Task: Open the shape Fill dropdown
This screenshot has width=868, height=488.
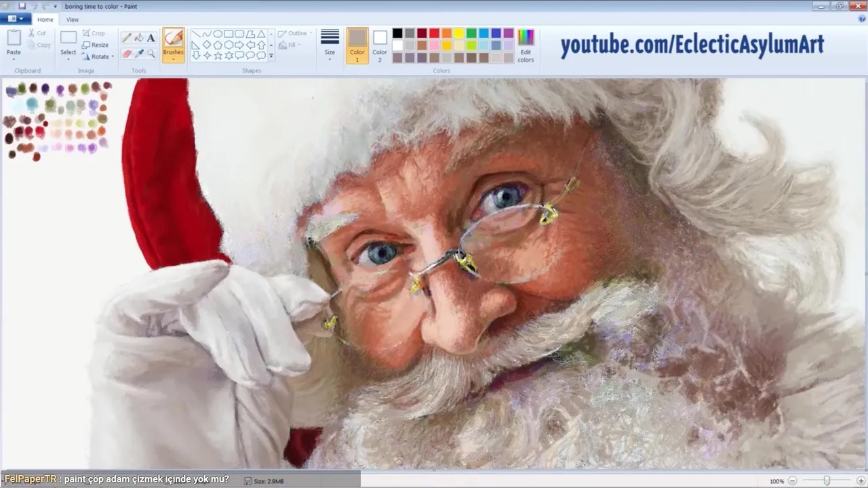Action: click(x=290, y=45)
